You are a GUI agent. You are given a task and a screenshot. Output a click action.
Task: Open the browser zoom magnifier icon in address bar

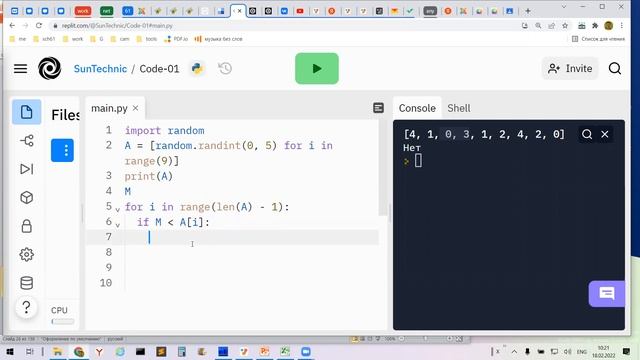[538, 26]
